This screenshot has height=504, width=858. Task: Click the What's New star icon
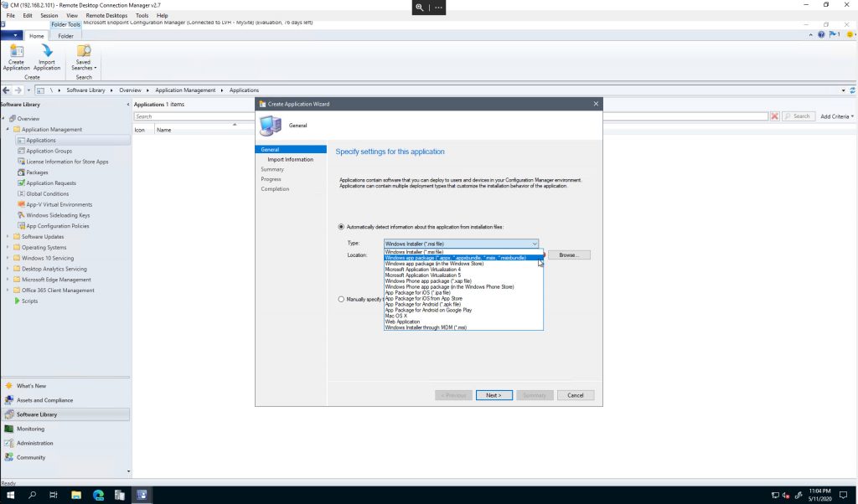click(x=8, y=386)
